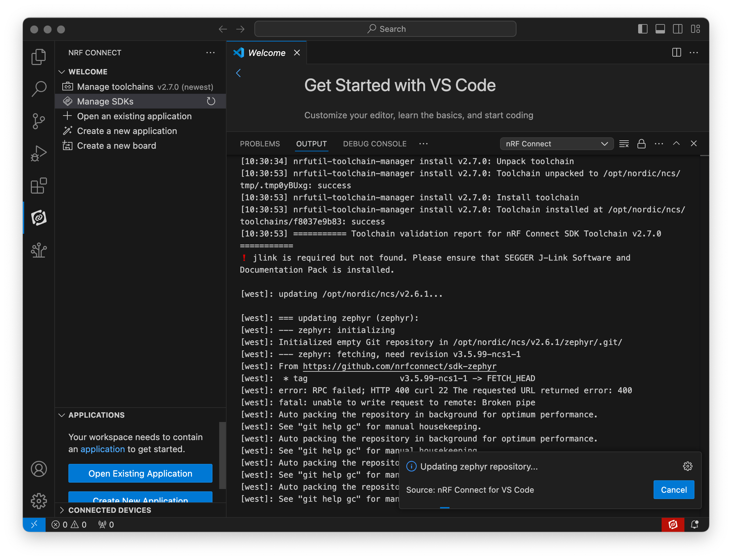Close the Welcome tab
The image size is (732, 560).
(297, 53)
